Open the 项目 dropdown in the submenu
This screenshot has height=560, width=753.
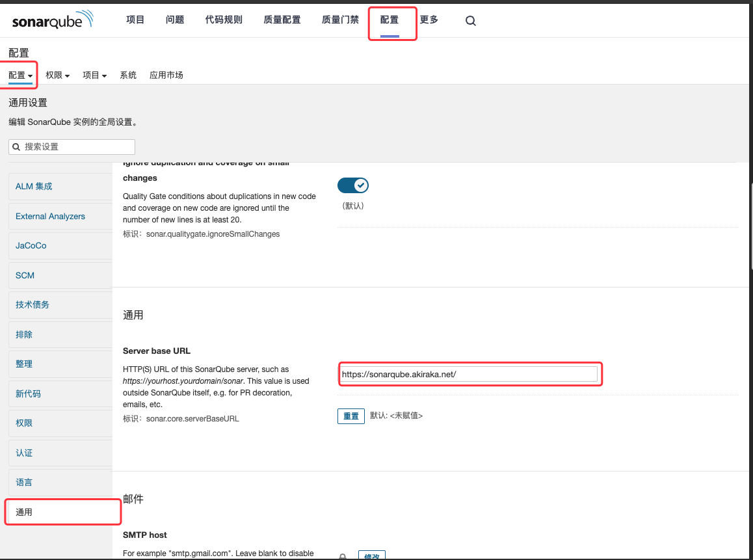94,75
